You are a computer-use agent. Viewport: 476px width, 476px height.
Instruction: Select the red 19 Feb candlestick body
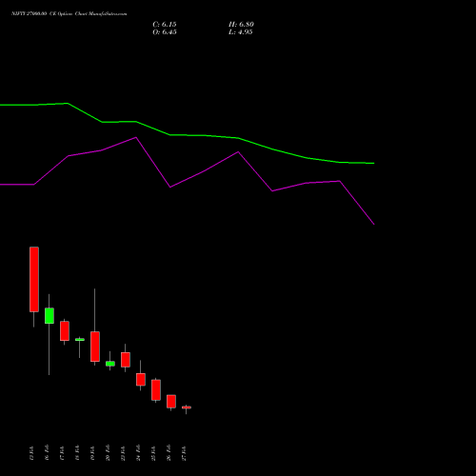(95, 347)
